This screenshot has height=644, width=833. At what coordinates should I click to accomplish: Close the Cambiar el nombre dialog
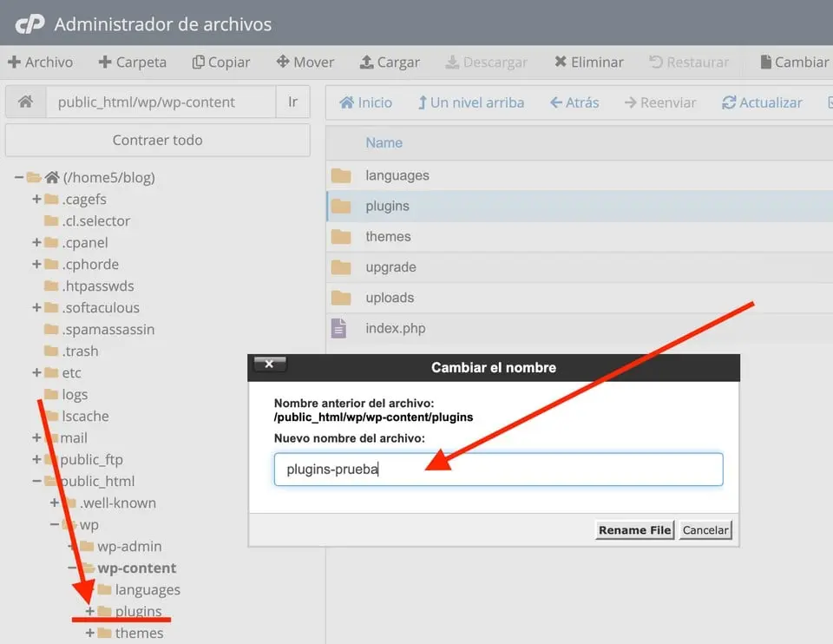coord(269,364)
